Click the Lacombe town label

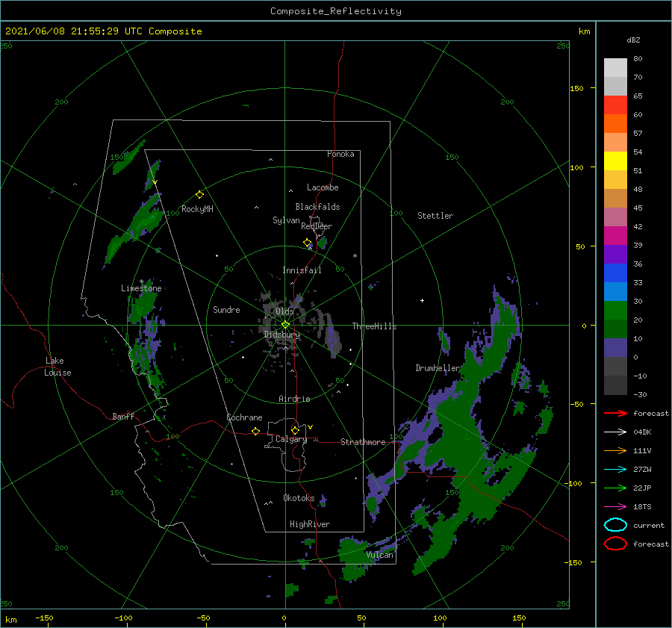click(323, 187)
